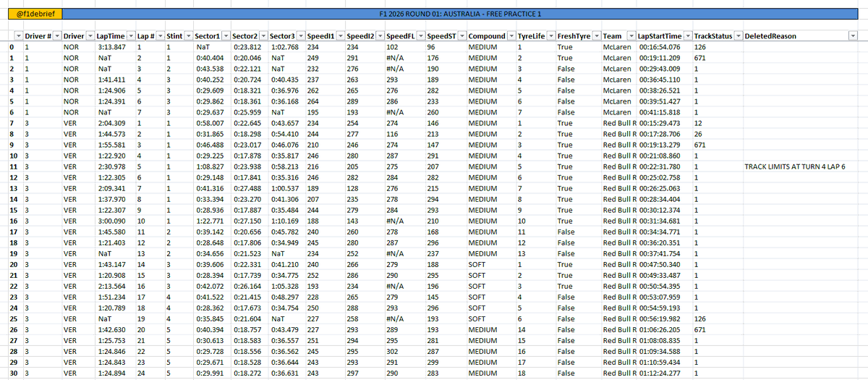This screenshot has height=380, width=868.
Task: Select the Sector3 cell 1:02.768
Action: 286,46
